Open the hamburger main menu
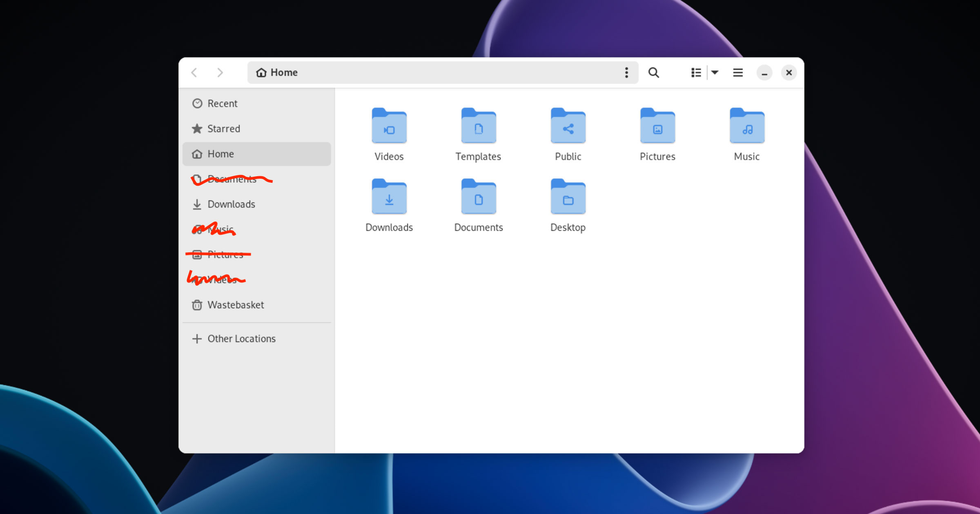980x514 pixels. 737,73
